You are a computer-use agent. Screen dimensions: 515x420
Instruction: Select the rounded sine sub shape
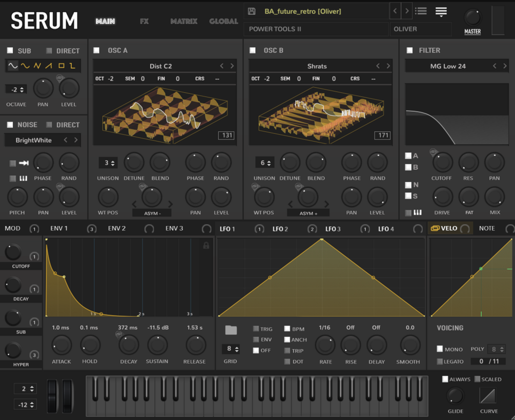click(25, 66)
